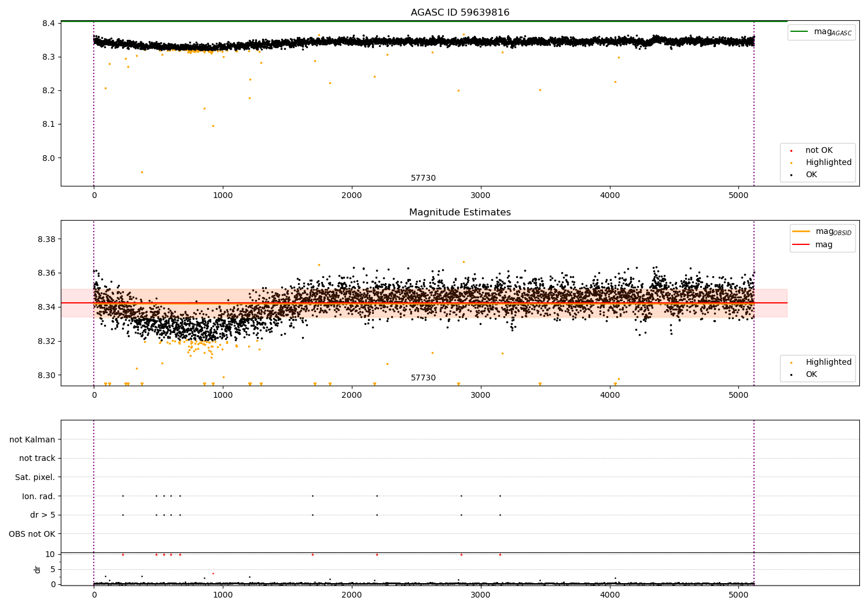Viewport: 868px width, 608px height.
Task: Click the 8.38 tick on Magnitude Estimates axis
Action: (46, 239)
